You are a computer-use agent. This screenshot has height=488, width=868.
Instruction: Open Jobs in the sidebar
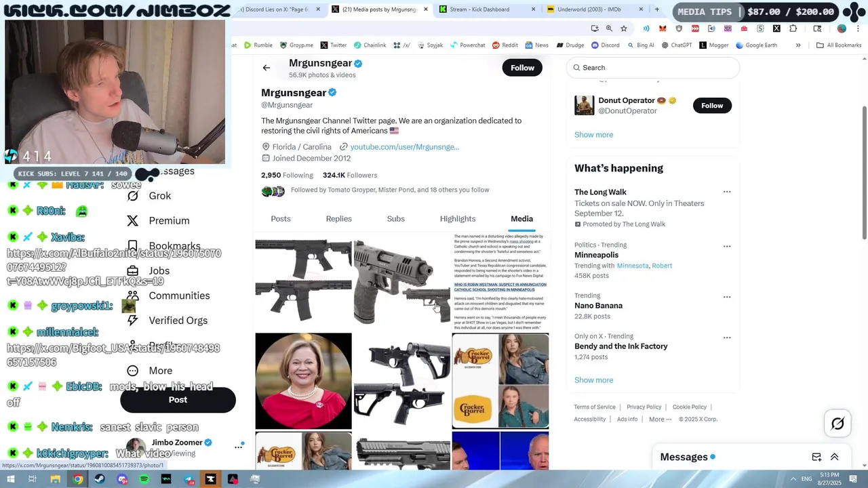coord(148,271)
